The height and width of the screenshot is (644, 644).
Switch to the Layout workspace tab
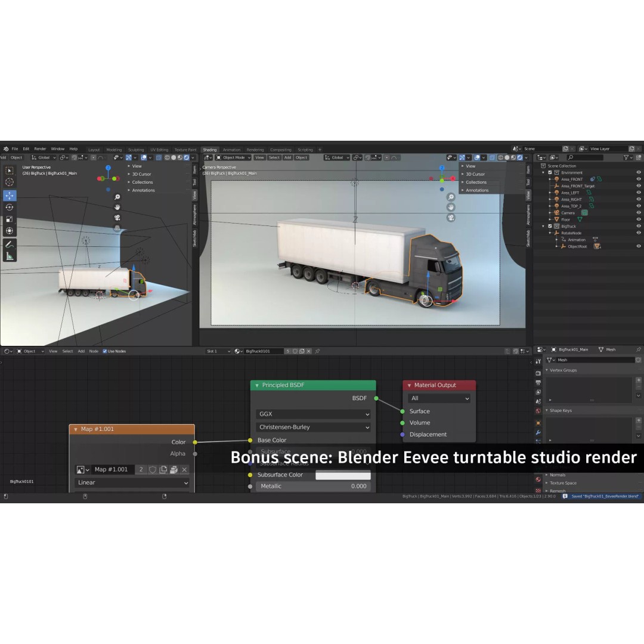(94, 150)
